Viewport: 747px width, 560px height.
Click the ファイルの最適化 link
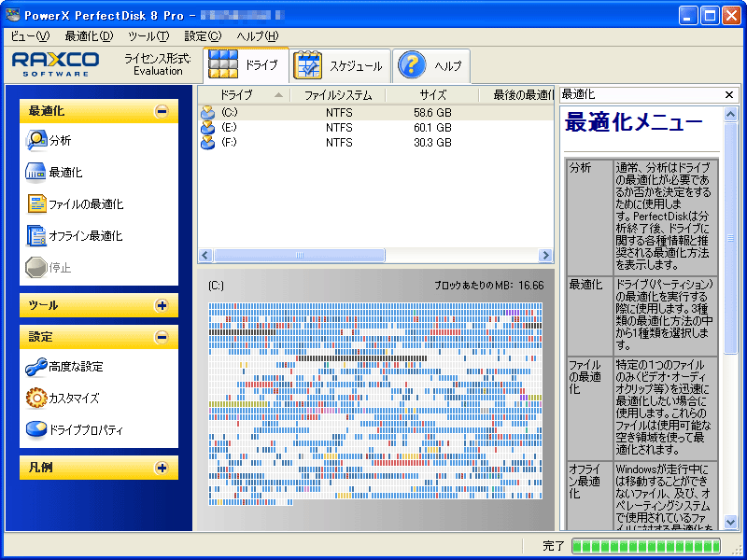[x=86, y=204]
